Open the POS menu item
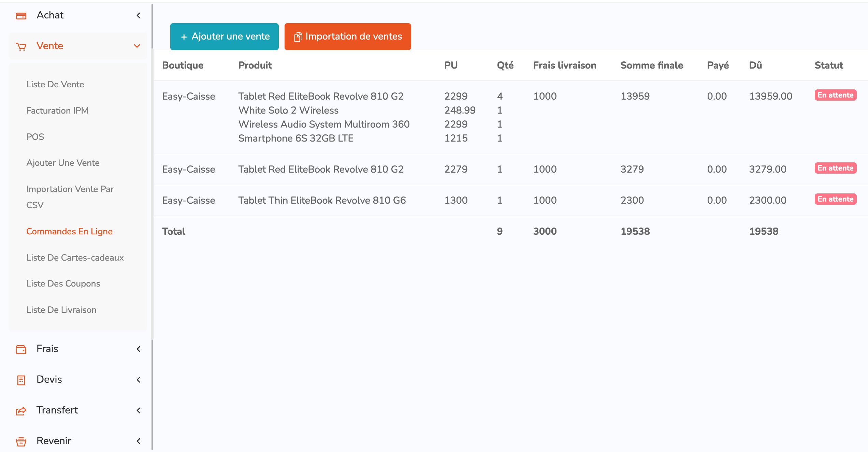The image size is (868, 452). (x=35, y=137)
